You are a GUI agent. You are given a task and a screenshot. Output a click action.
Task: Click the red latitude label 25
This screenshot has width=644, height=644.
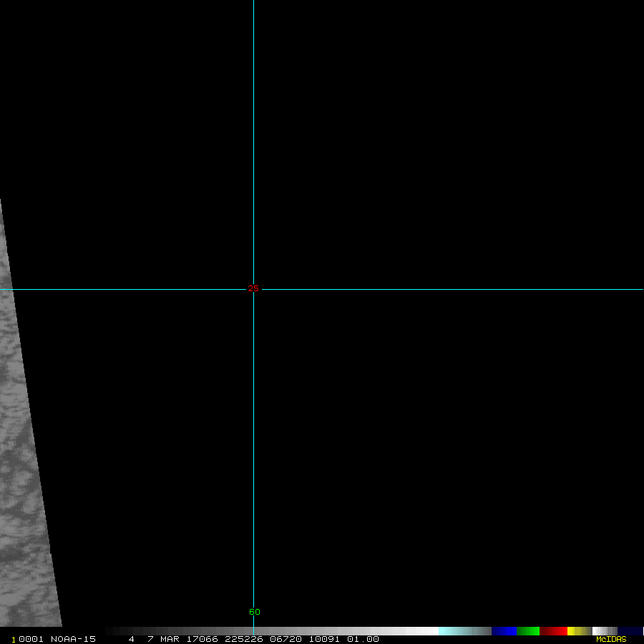tap(253, 289)
